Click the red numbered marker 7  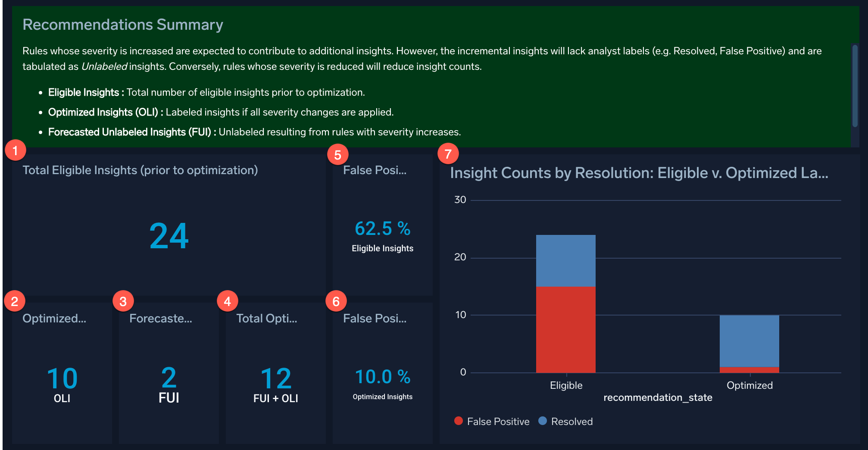[x=449, y=153]
